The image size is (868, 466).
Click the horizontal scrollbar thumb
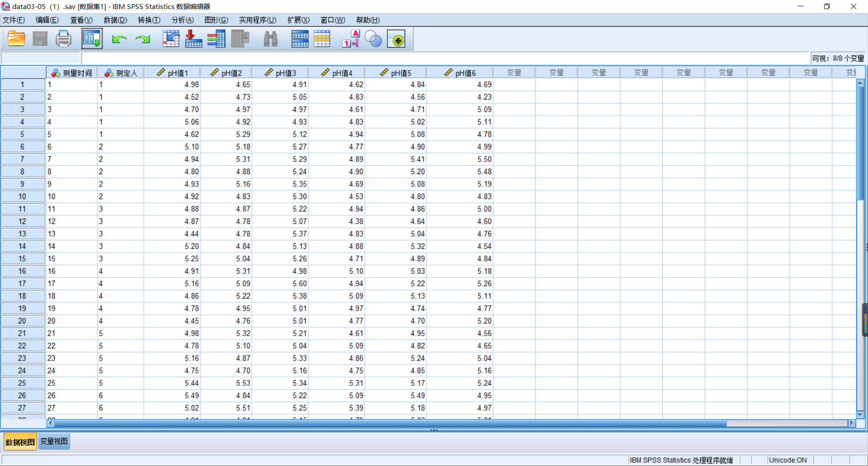390,423
